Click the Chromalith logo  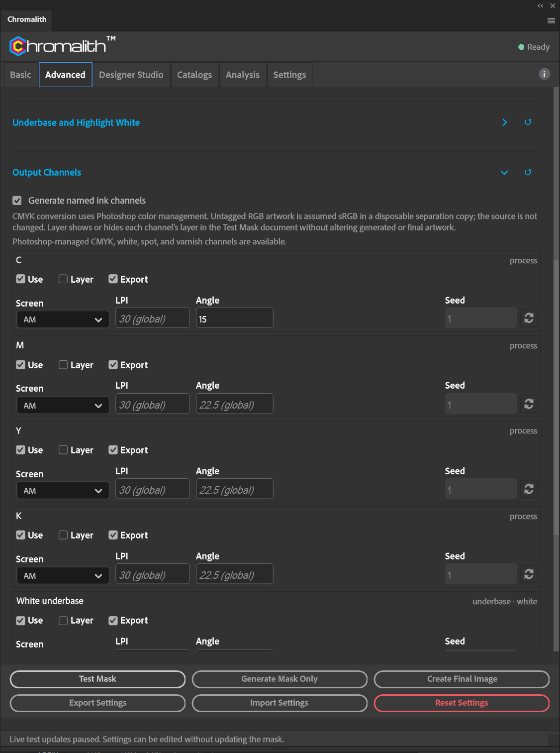(62, 46)
